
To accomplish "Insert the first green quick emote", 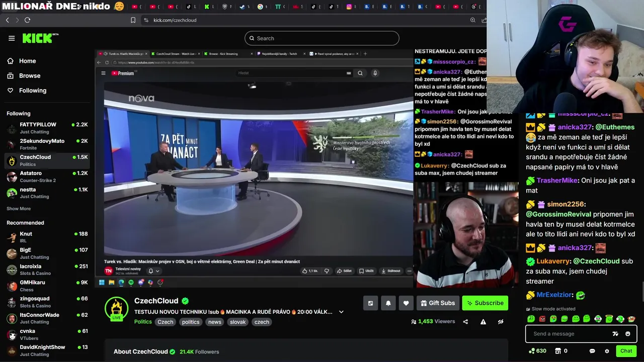I will pyautogui.click(x=531, y=319).
